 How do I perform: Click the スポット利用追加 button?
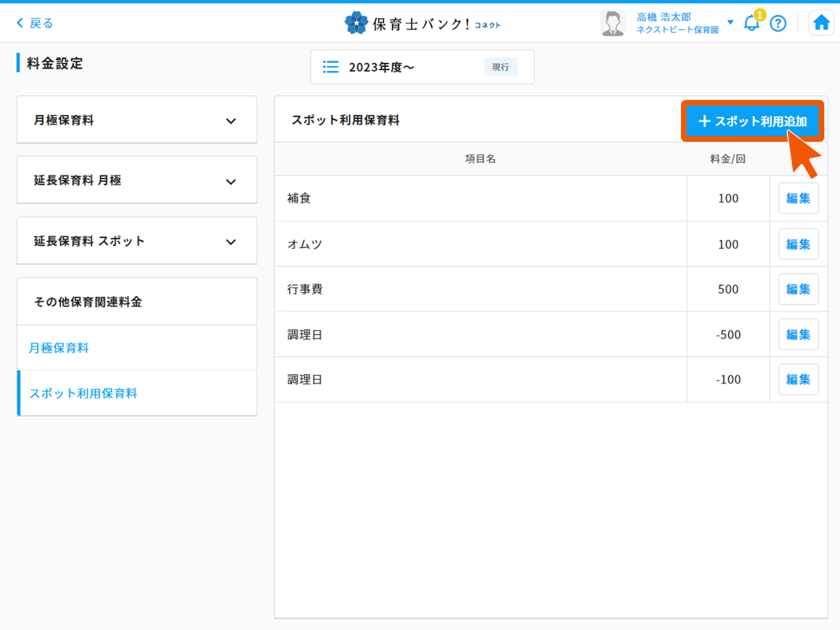coord(752,121)
